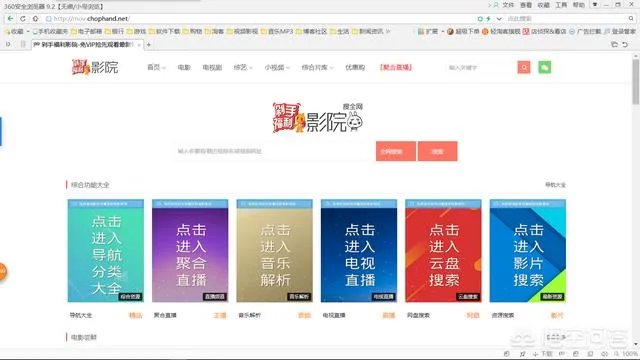This screenshot has height=360, width=640.
Task: Go to the 电影 section
Action: 184,67
